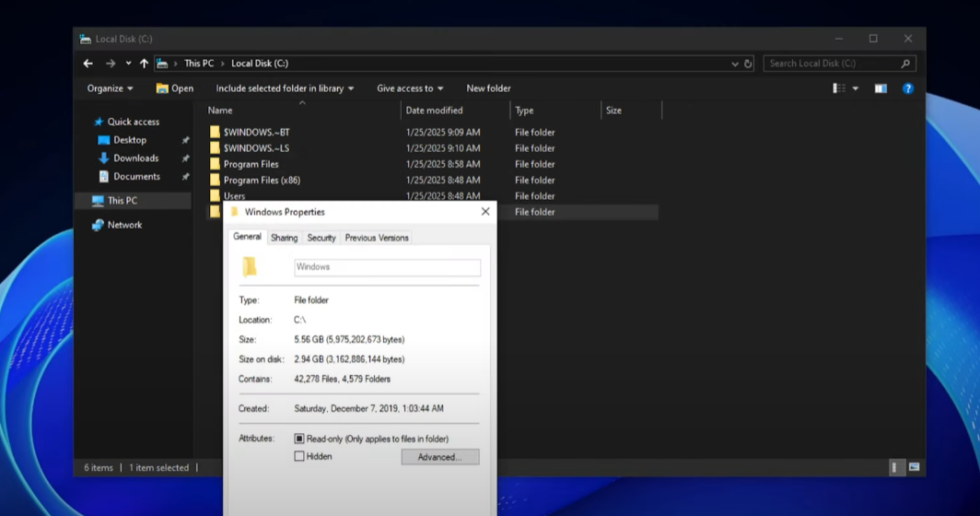Viewport: 980px width, 516px height.
Task: Go up one folder level
Action: tap(144, 64)
